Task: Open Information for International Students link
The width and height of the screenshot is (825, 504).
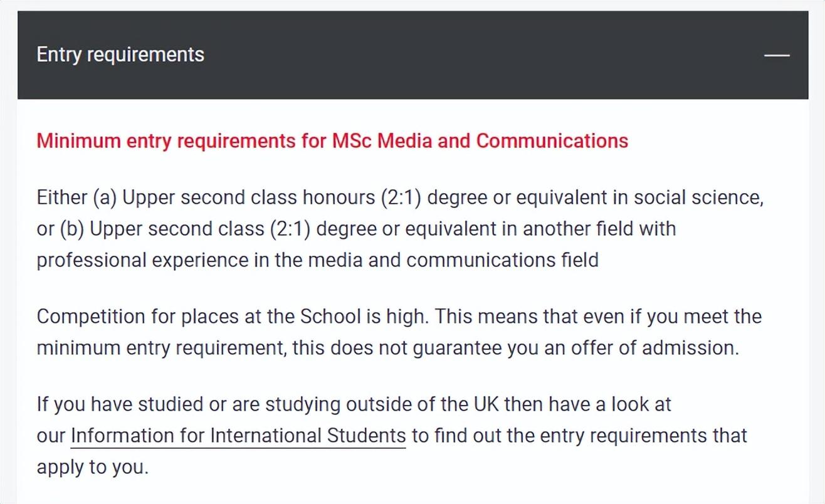Action: 238,435
